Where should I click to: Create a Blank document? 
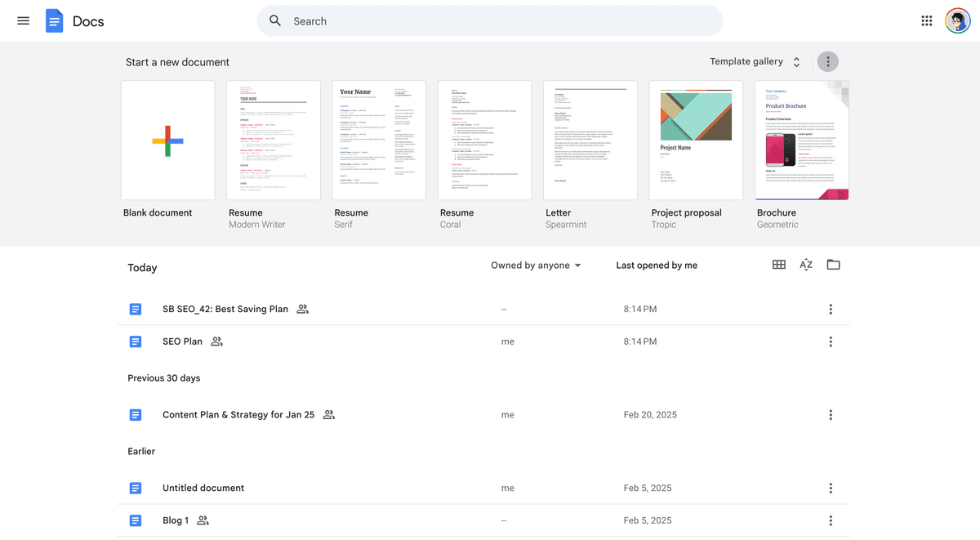pyautogui.click(x=168, y=141)
